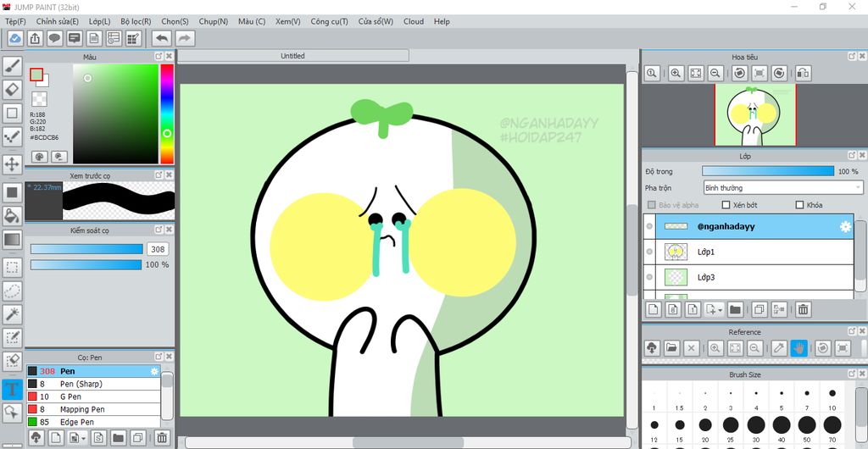Image resolution: width=868 pixels, height=449 pixels.
Task: Click the Độ trong opacity slider
Action: tap(768, 171)
